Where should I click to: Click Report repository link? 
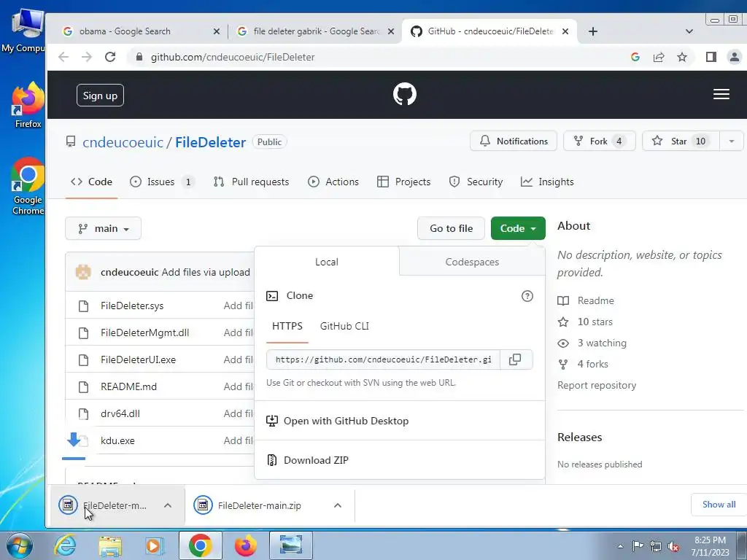(597, 385)
